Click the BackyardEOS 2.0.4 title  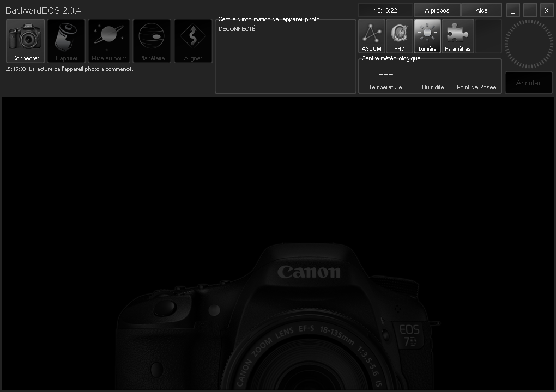click(x=43, y=11)
